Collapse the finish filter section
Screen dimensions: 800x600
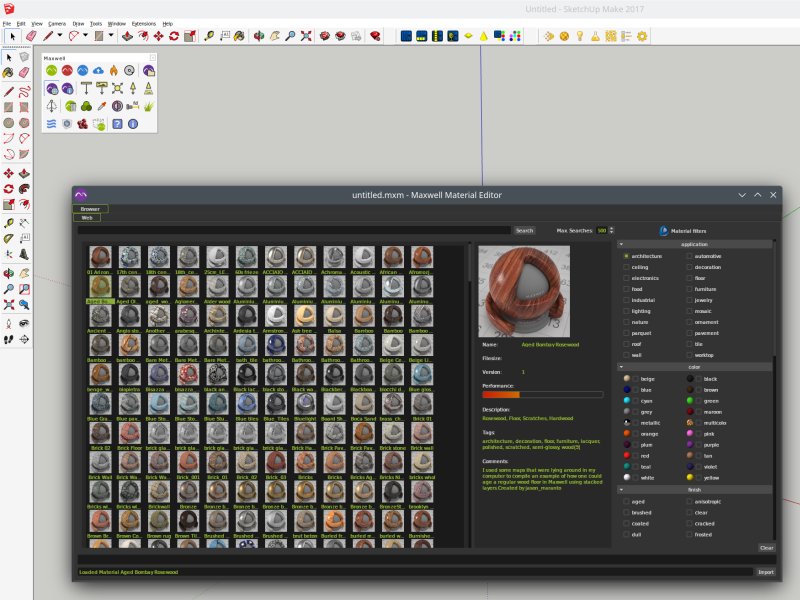point(623,490)
